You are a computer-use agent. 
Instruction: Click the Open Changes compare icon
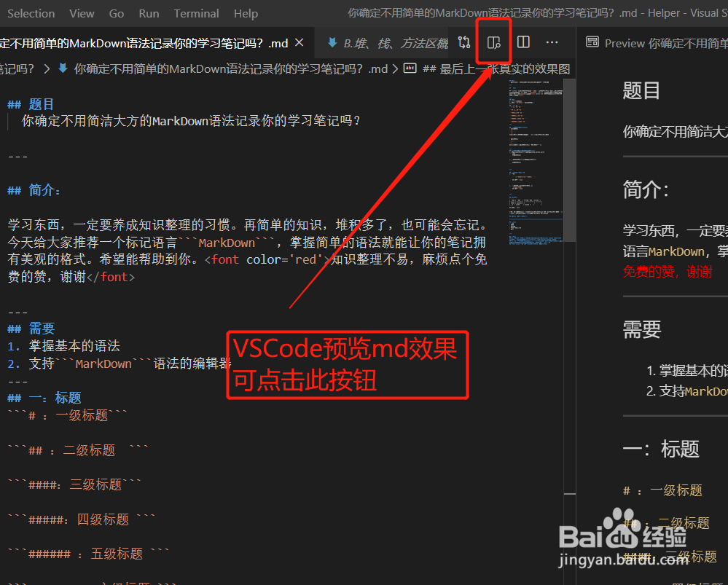pyautogui.click(x=463, y=43)
